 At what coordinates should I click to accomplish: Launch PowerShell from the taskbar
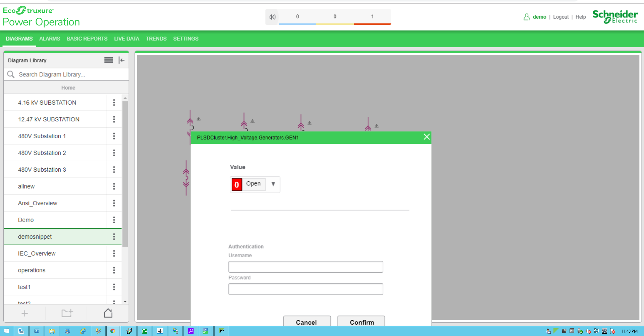[37, 331]
